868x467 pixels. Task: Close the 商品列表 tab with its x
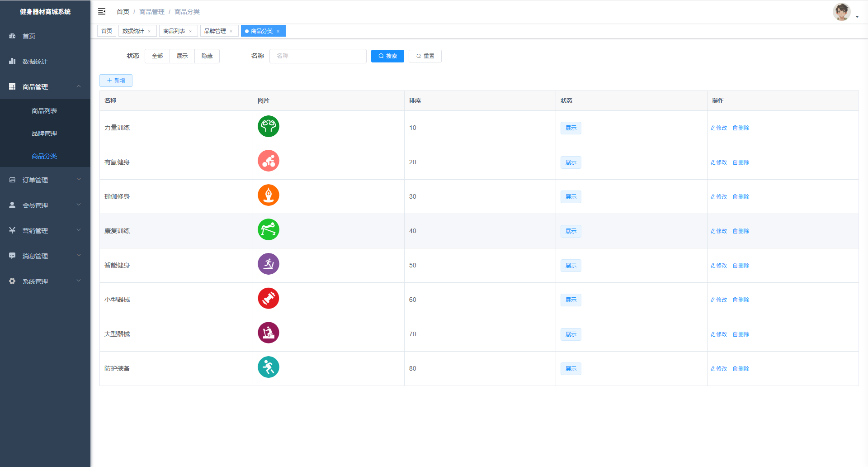190,31
